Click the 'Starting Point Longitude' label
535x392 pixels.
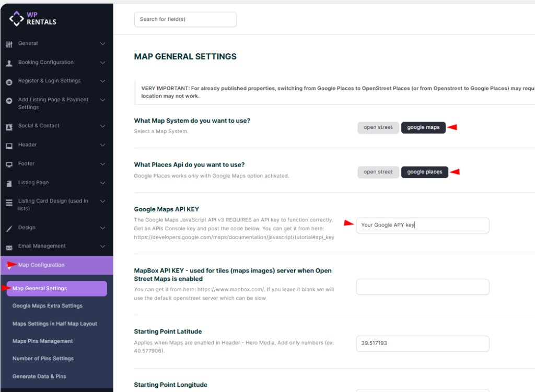(171, 385)
